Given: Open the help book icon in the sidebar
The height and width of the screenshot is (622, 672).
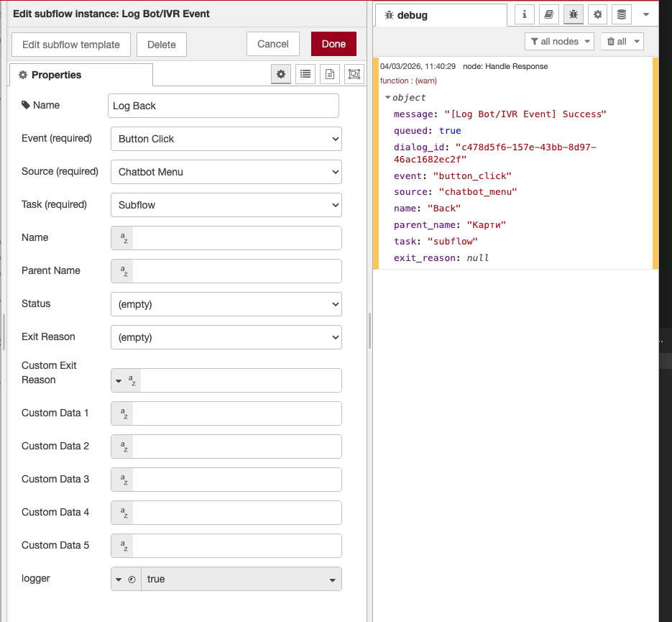Looking at the screenshot, I should click(x=549, y=14).
